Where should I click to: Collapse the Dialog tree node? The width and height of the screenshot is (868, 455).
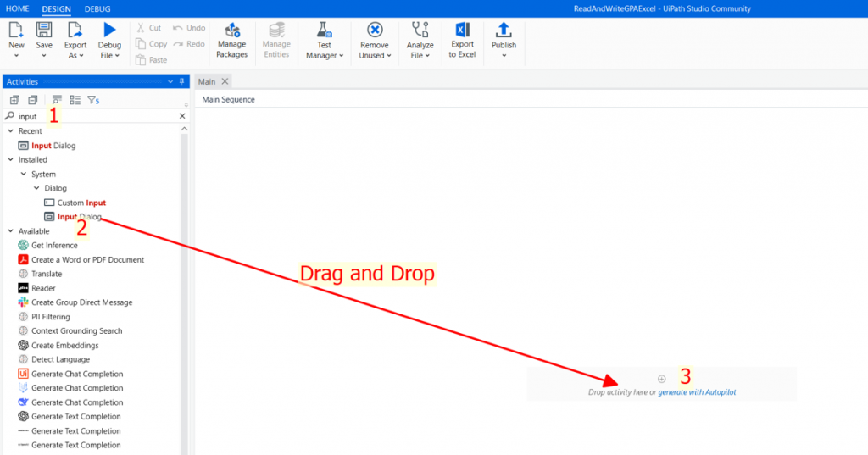(x=36, y=188)
